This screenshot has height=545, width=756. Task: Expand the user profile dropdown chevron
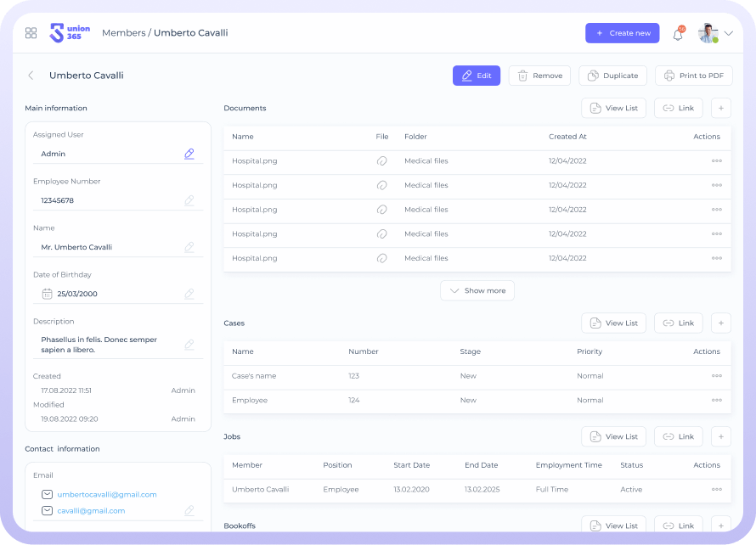[x=728, y=34]
